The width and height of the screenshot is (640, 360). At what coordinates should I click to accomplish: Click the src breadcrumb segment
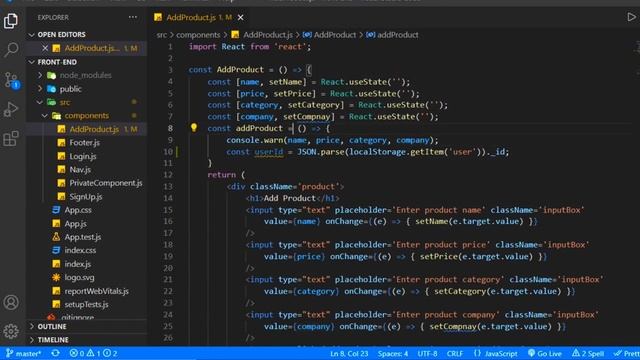[x=162, y=35]
